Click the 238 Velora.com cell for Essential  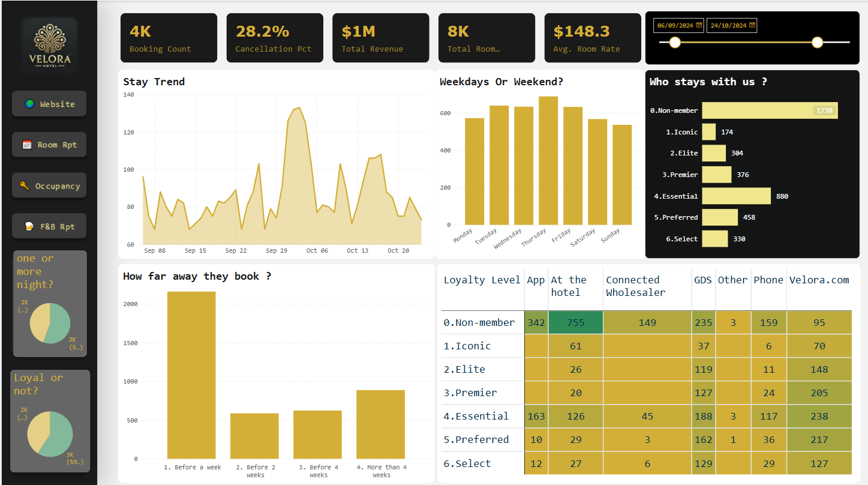tap(819, 416)
